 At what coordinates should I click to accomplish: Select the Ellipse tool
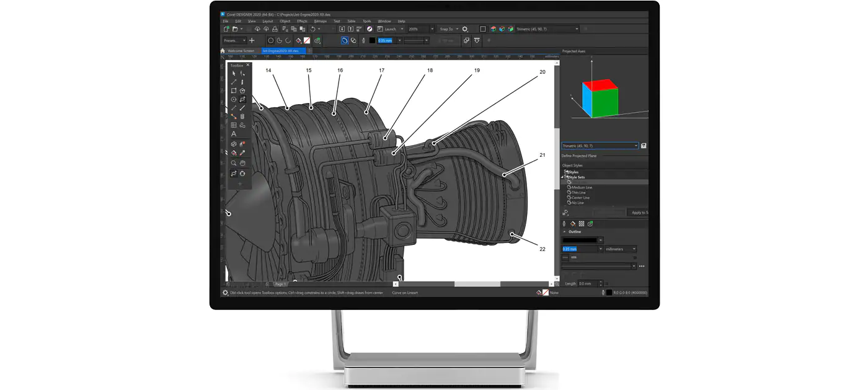pyautogui.click(x=233, y=99)
